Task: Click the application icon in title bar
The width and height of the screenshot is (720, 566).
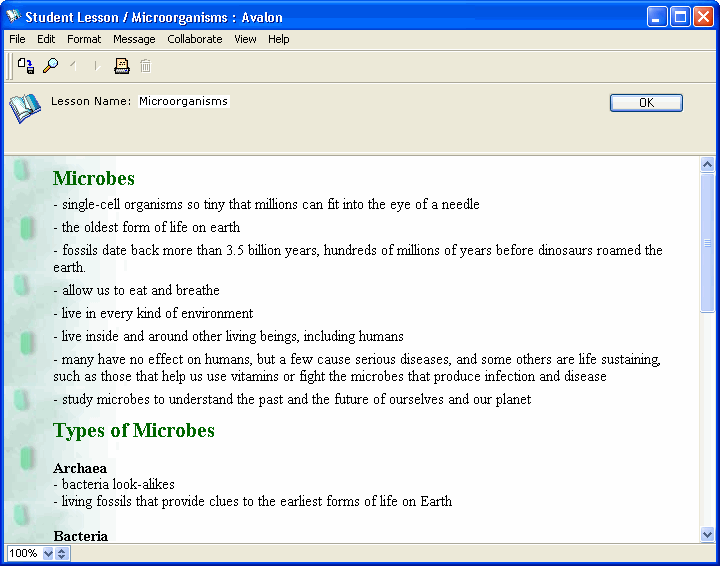Action: point(14,17)
